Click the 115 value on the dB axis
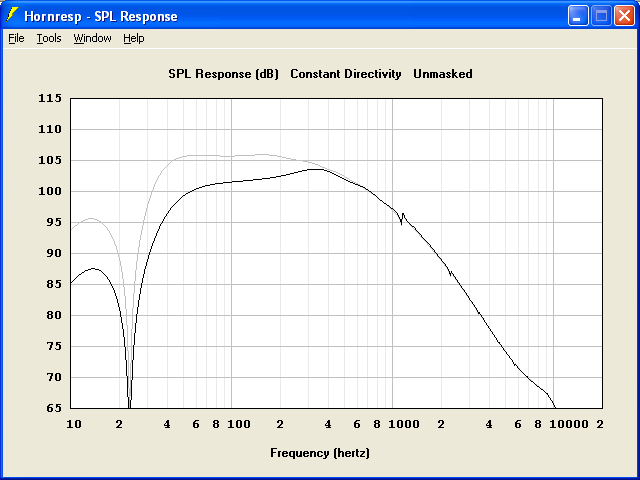 (x=50, y=98)
